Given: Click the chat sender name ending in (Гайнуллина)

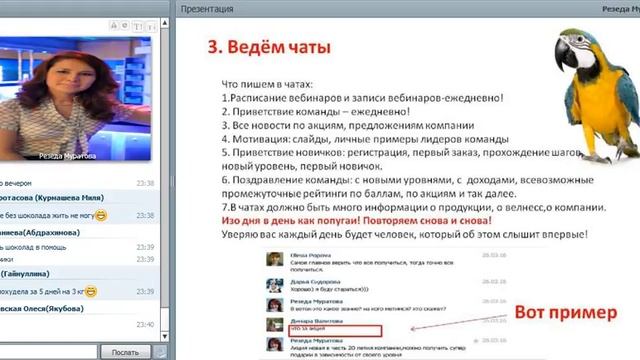Looking at the screenshot, I should (x=25, y=274).
